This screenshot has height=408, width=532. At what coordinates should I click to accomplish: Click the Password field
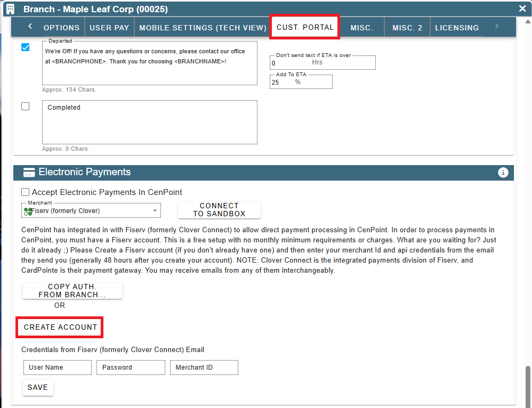(x=131, y=368)
